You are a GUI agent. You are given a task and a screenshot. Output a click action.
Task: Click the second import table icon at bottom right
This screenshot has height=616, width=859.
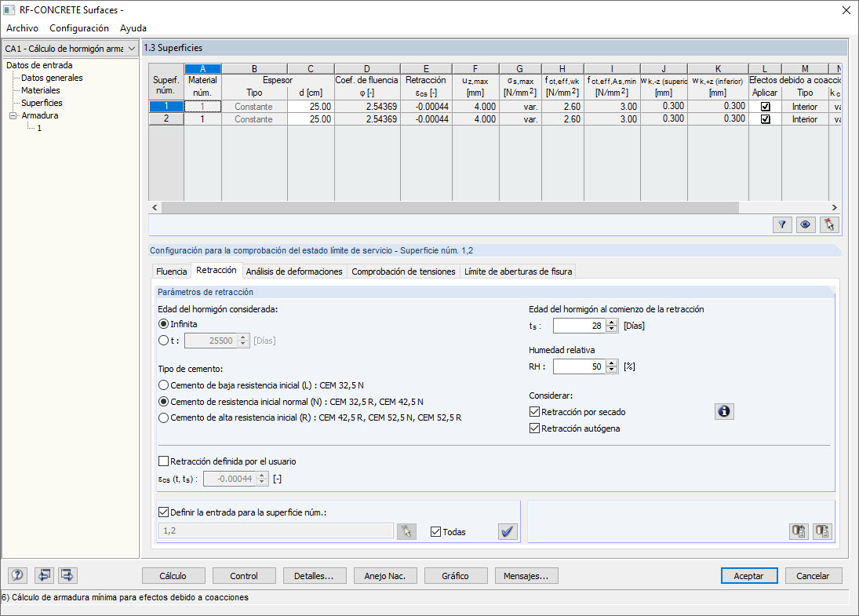822,531
